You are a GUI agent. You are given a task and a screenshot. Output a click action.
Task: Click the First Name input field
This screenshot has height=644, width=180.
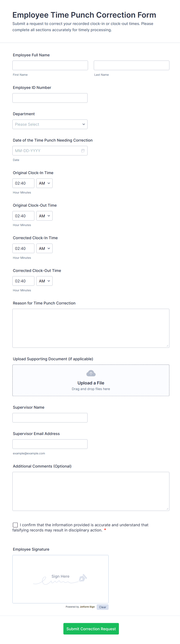pyautogui.click(x=50, y=65)
